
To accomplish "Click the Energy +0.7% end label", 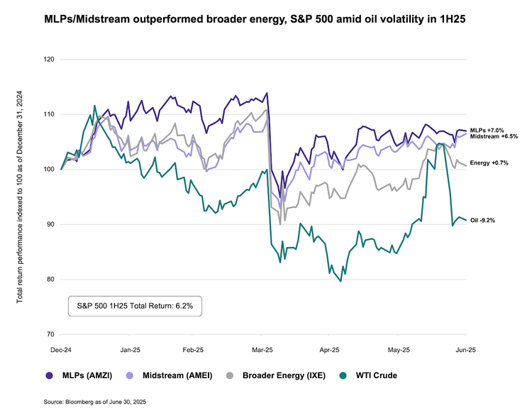I will click(x=489, y=163).
